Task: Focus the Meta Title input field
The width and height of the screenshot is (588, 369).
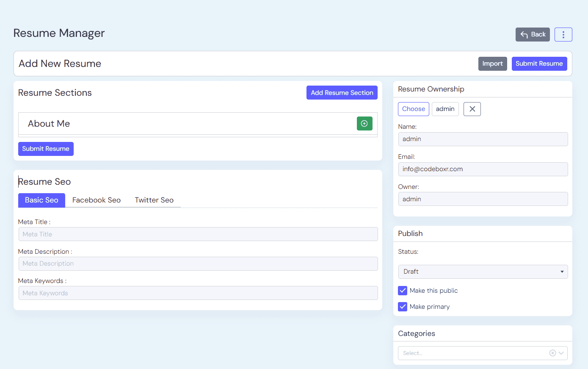Action: click(x=198, y=234)
